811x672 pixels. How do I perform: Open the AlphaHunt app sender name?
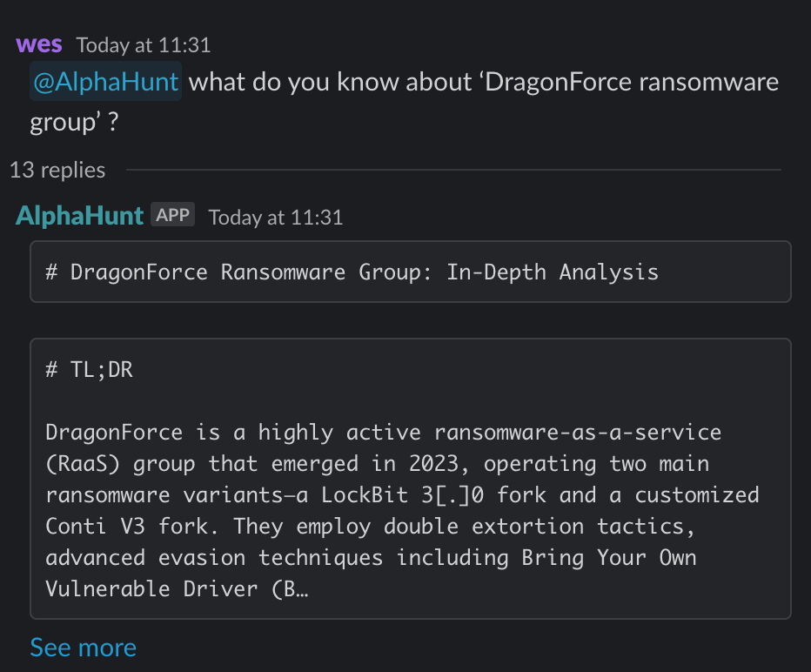pos(80,215)
